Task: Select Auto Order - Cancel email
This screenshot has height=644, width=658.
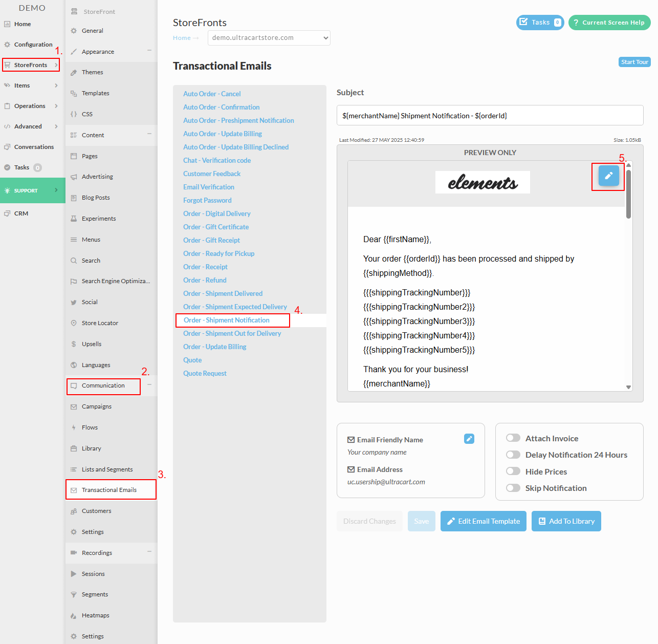Action: point(212,94)
